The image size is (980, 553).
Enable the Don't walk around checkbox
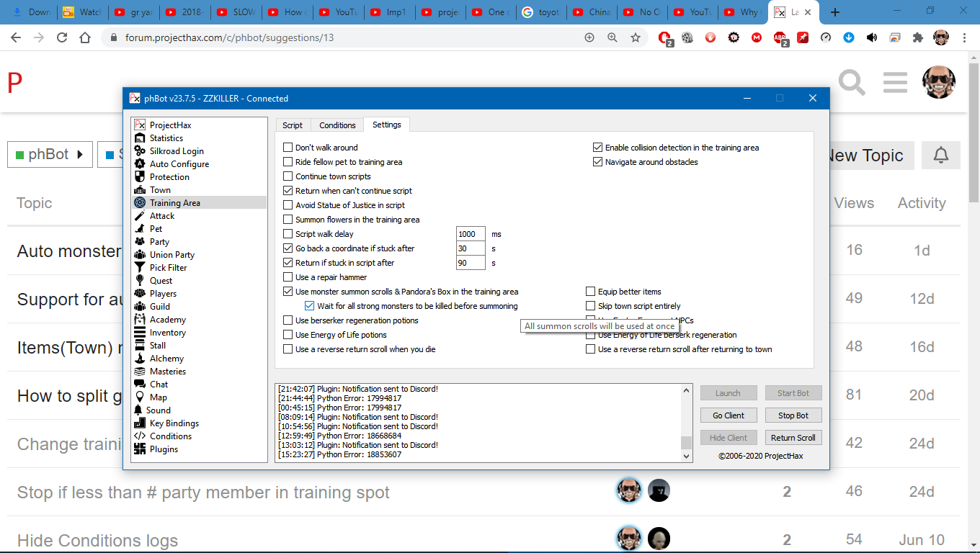288,148
